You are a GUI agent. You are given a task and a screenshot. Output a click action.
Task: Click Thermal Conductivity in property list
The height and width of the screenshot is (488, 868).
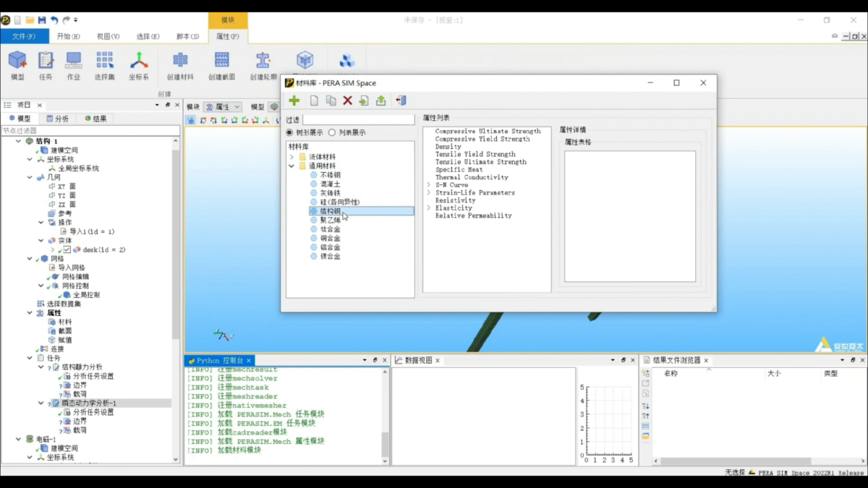(x=472, y=177)
